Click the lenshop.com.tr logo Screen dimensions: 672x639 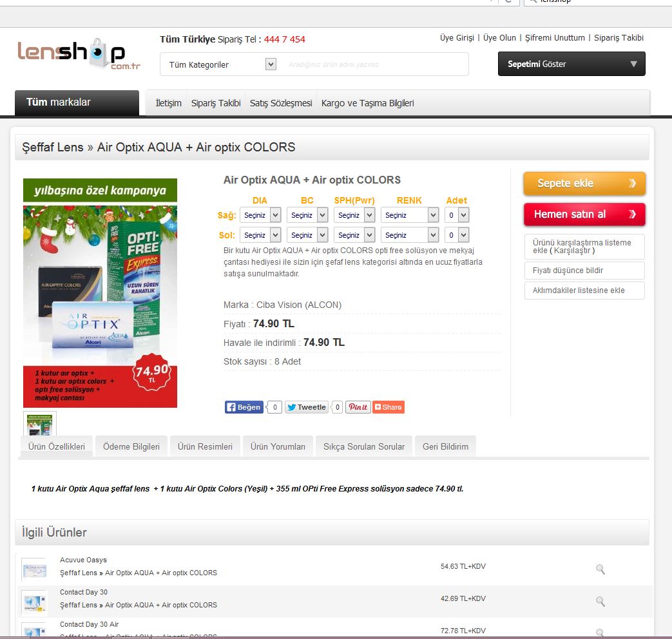coord(79,54)
